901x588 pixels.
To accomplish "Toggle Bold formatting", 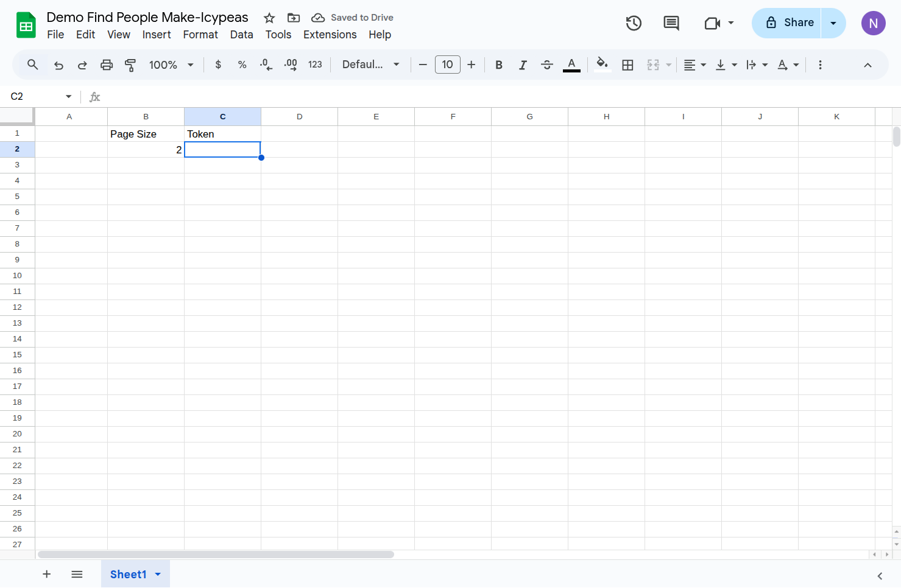I will (499, 65).
